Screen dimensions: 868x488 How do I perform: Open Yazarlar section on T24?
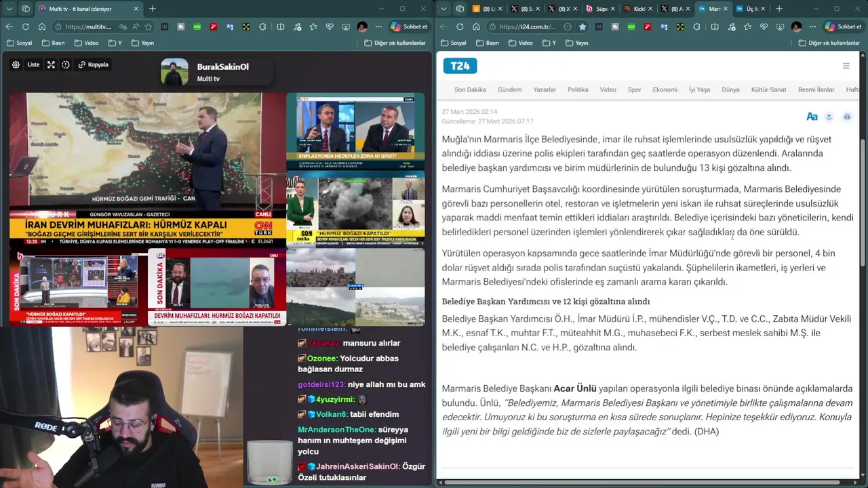click(545, 89)
